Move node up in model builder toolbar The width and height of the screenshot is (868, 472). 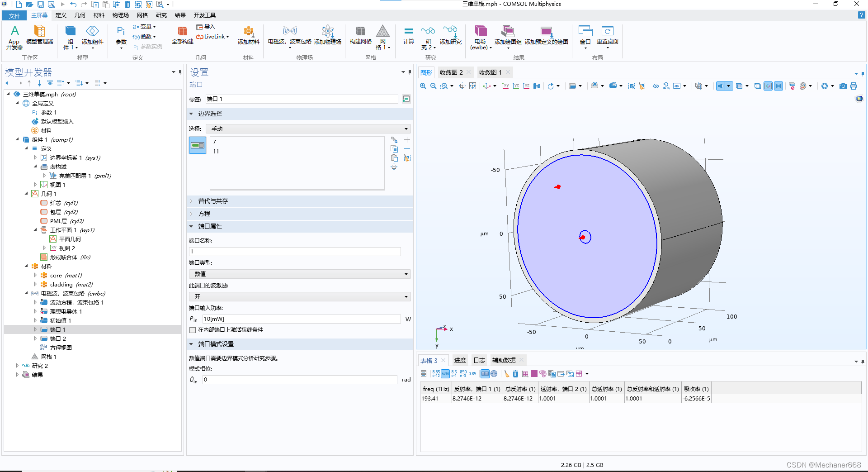[x=29, y=83]
